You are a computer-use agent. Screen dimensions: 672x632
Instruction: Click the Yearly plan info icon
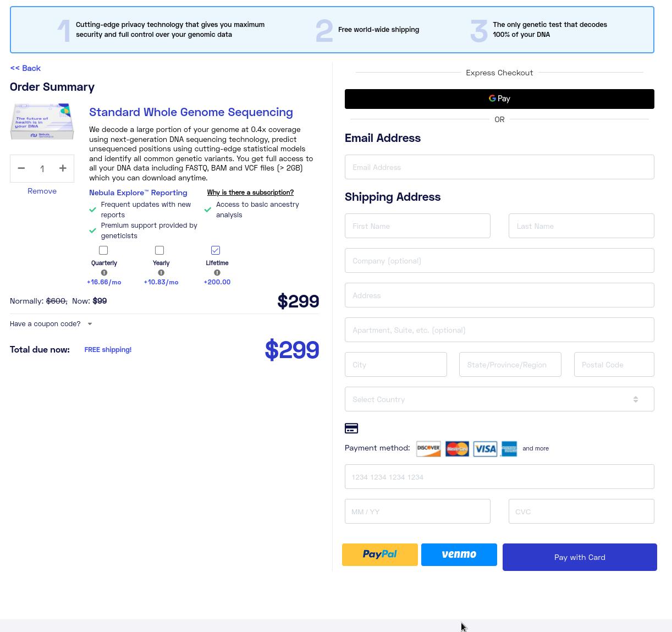161,273
